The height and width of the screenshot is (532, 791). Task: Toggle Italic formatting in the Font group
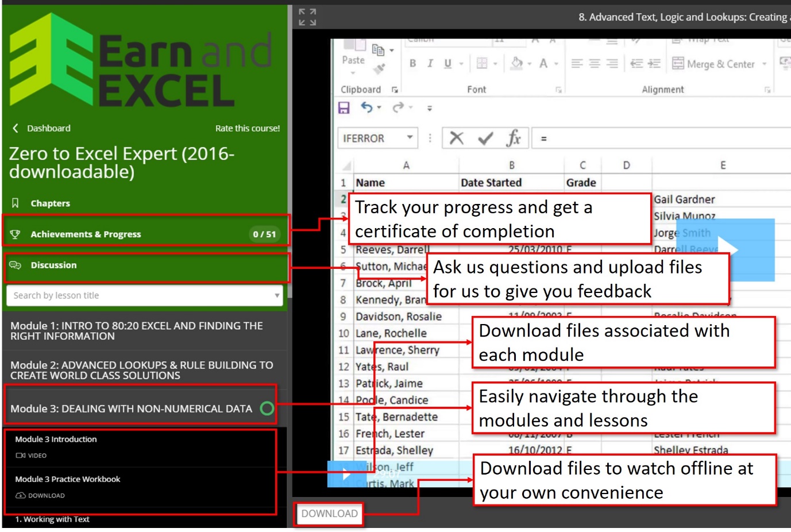tap(430, 63)
